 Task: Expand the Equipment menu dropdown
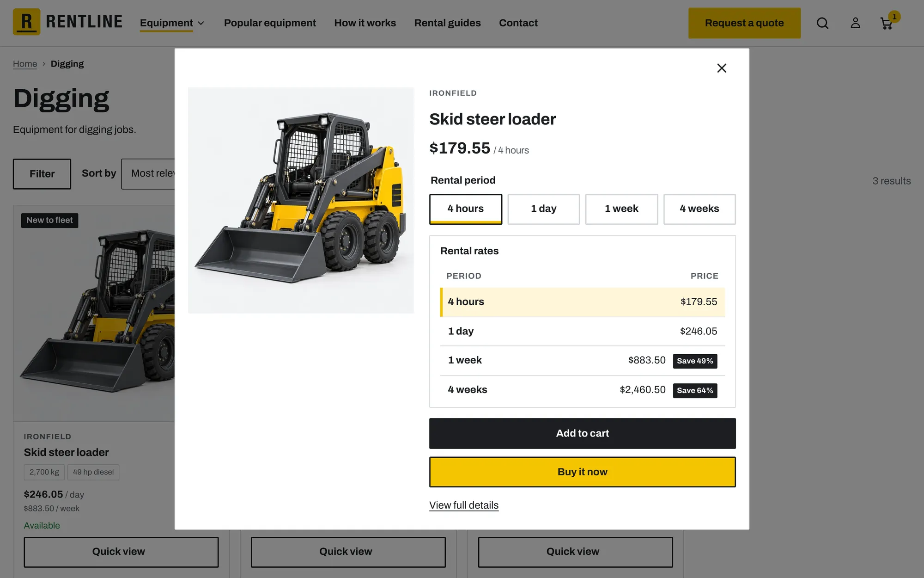coord(172,23)
